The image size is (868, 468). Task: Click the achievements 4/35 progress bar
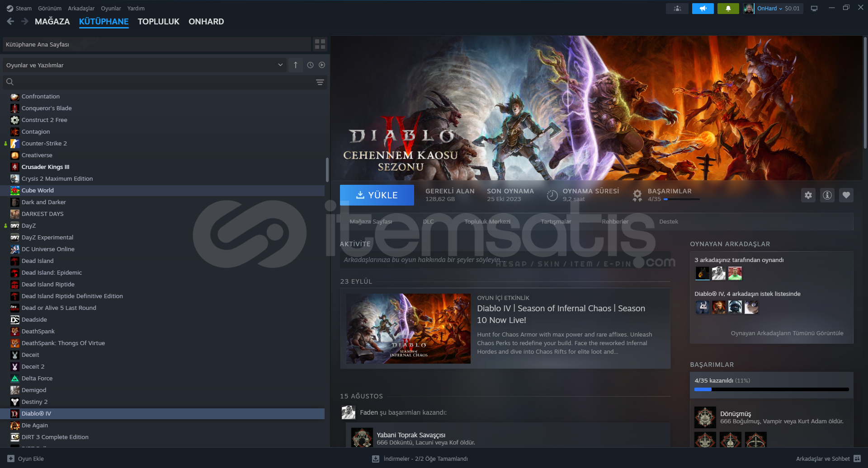click(x=772, y=389)
